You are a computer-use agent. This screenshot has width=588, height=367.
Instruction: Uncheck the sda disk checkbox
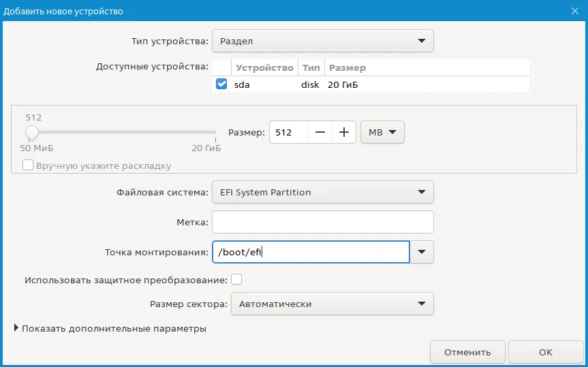pos(221,84)
